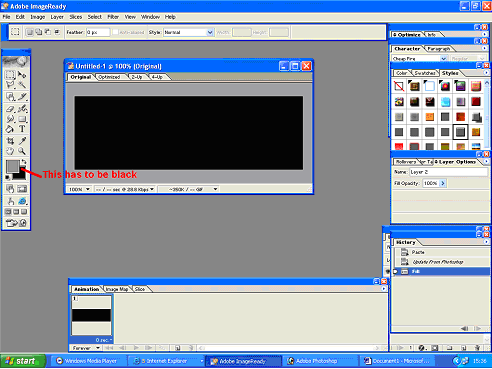
Task: Click the Preview in Internet Explorer icon
Action: point(22,201)
